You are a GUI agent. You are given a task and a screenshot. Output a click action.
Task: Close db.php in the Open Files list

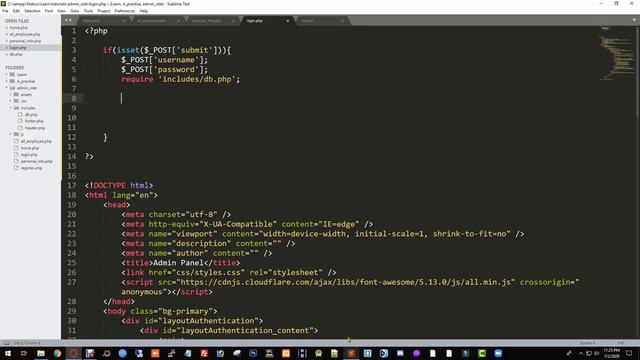point(7,54)
